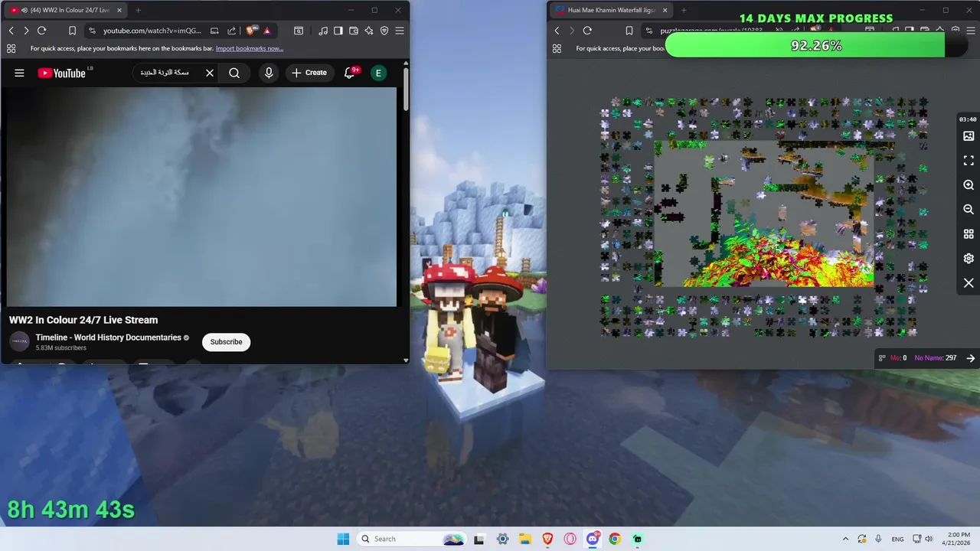Open the Timeline channel avatar
Viewport: 980px width, 551px height.
[x=19, y=342]
